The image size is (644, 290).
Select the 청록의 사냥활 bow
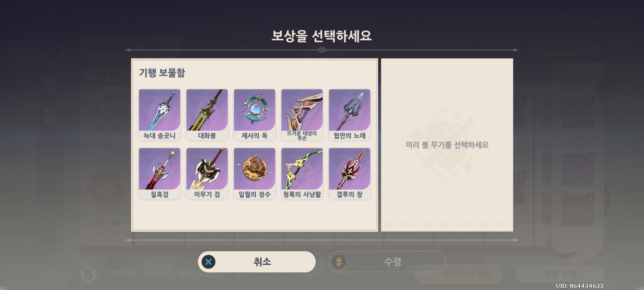click(x=302, y=173)
